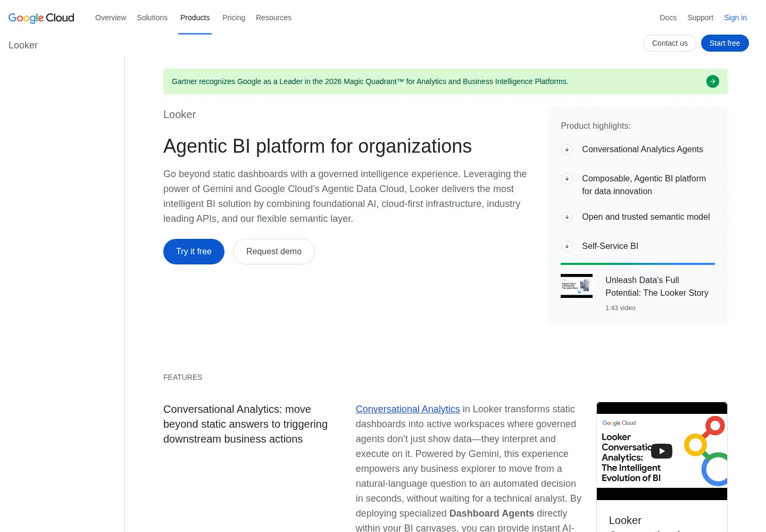Click the Try it free button

point(194,252)
